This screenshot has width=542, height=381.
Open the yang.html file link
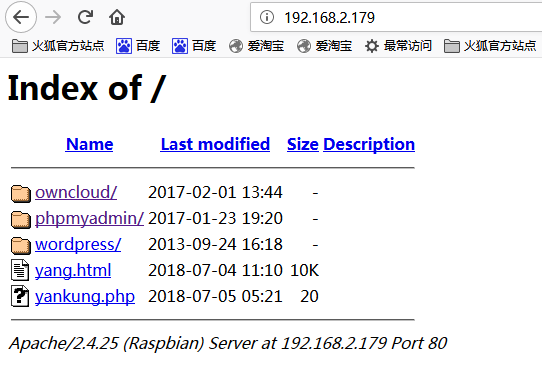pyautogui.click(x=73, y=270)
